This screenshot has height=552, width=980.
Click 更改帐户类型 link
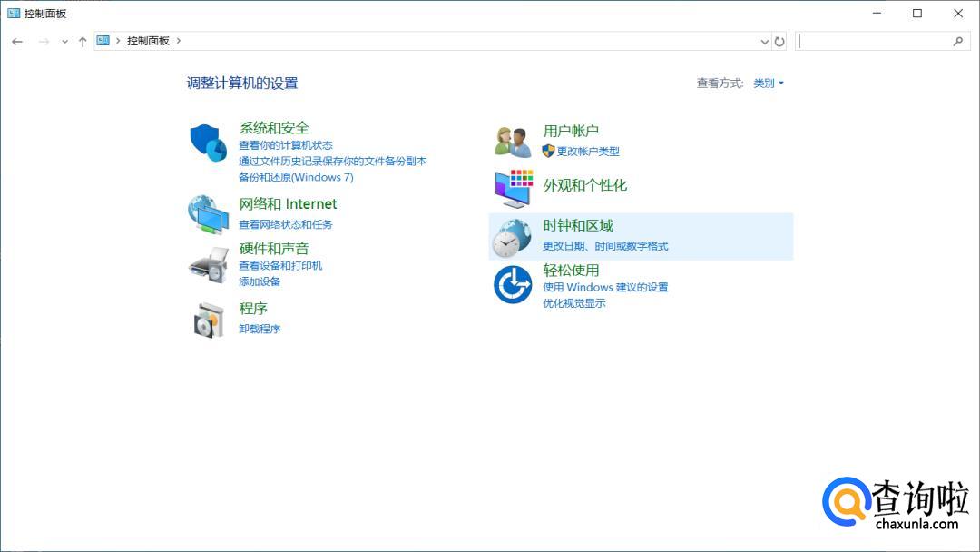[x=588, y=152]
